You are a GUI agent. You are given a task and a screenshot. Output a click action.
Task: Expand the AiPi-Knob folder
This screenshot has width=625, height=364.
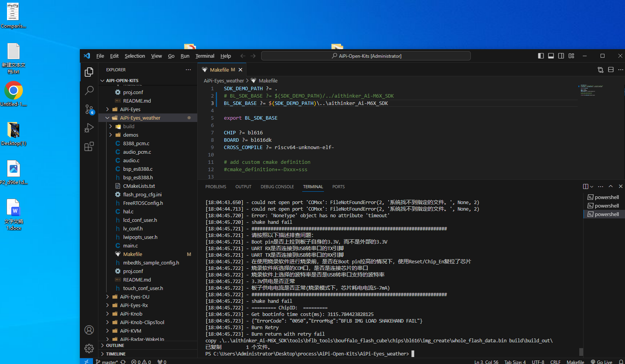[x=148, y=314]
